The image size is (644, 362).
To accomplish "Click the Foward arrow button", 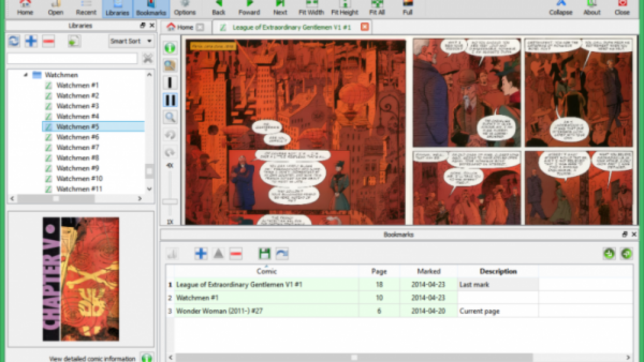I will (249, 8).
